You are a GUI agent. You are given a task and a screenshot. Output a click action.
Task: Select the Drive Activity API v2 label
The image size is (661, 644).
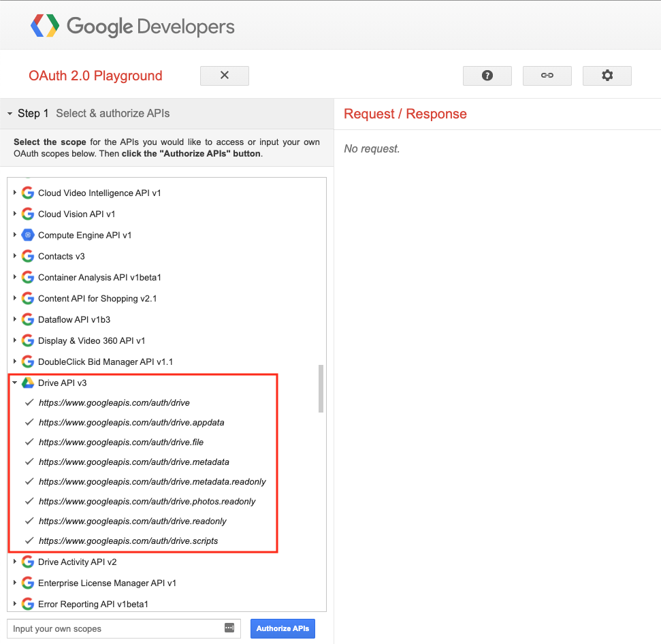(78, 562)
